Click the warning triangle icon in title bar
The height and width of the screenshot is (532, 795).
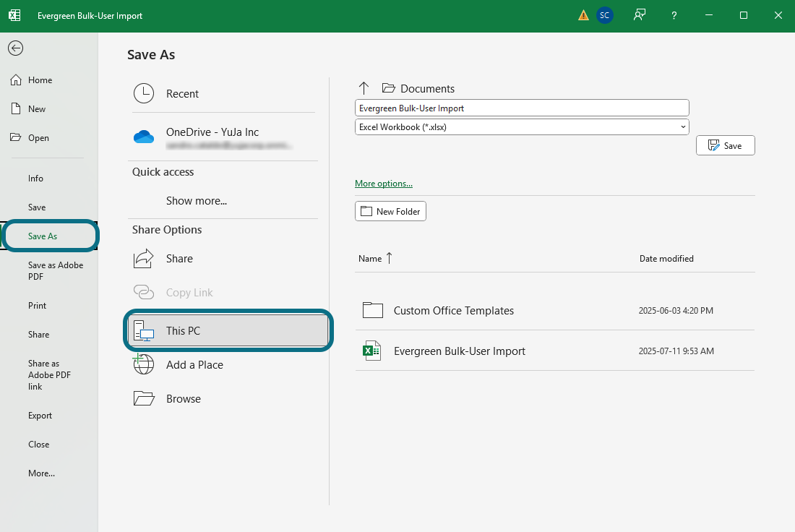pos(583,15)
